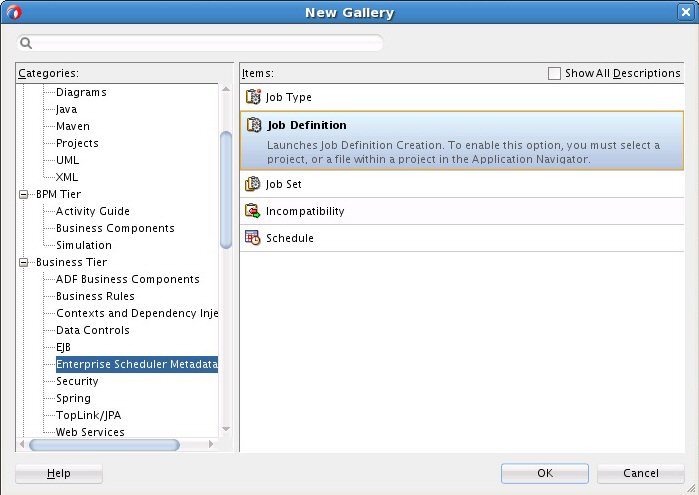This screenshot has height=495, width=699.
Task: Choose the Job Set item
Action: click(462, 184)
